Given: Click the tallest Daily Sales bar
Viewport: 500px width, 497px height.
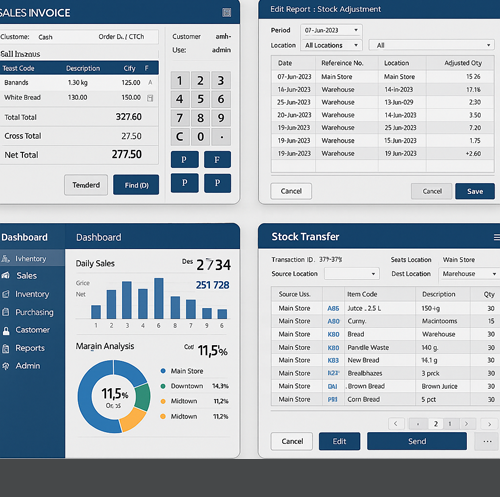Looking at the screenshot, I should click(x=159, y=298).
